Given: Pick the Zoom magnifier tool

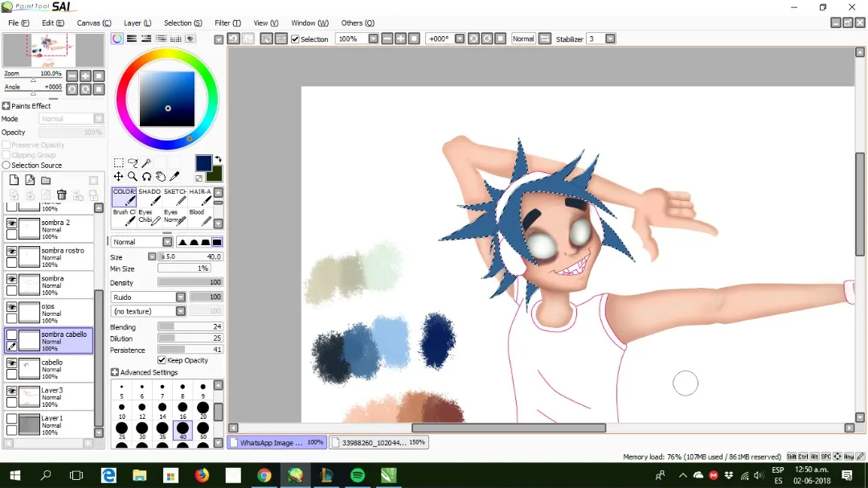Looking at the screenshot, I should (133, 176).
